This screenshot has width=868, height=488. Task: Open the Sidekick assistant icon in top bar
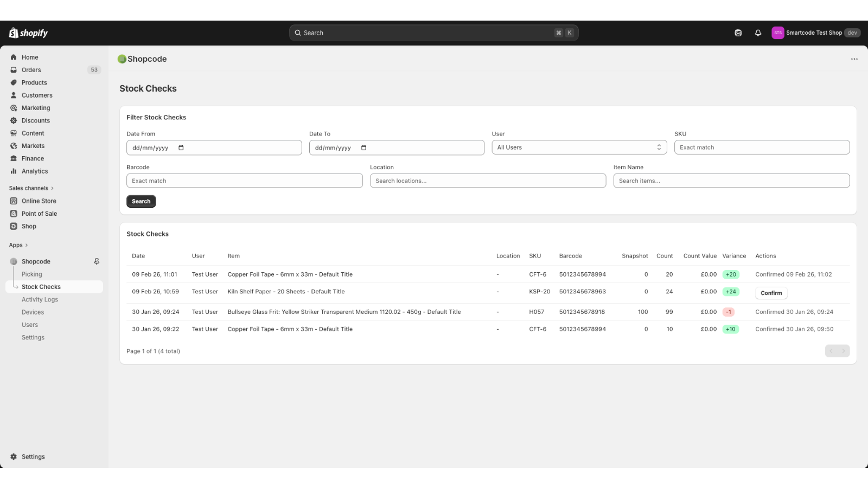pos(738,33)
